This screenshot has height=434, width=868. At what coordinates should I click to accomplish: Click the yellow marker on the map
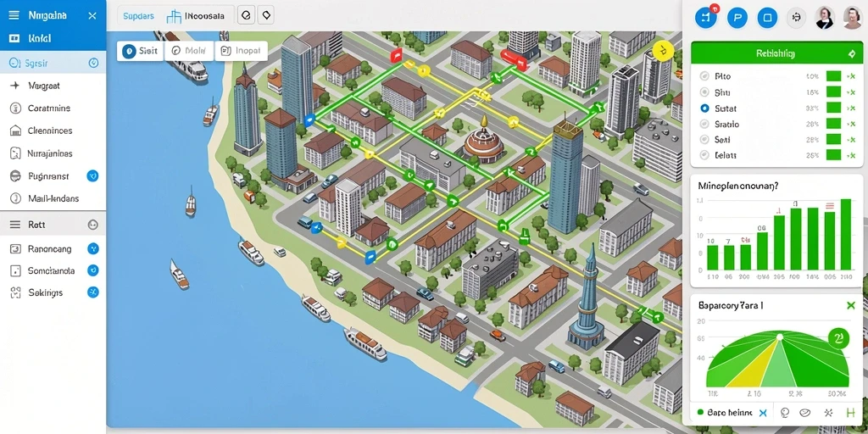point(662,50)
